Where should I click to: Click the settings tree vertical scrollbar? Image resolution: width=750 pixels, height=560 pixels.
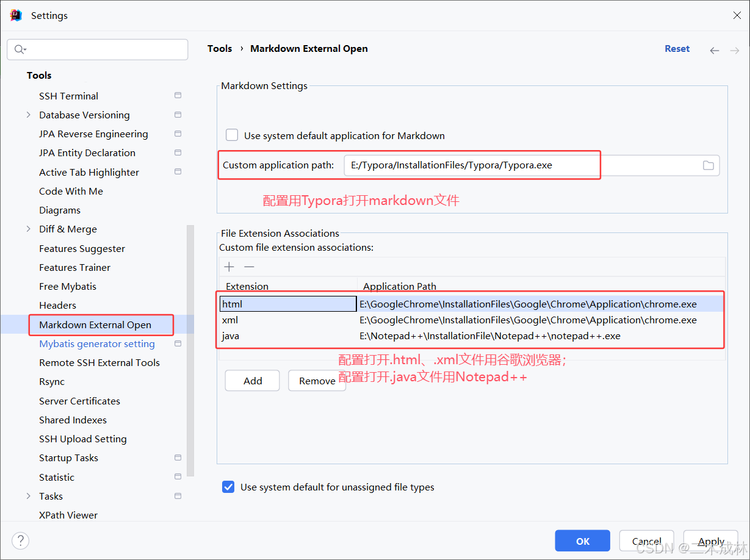(190, 350)
